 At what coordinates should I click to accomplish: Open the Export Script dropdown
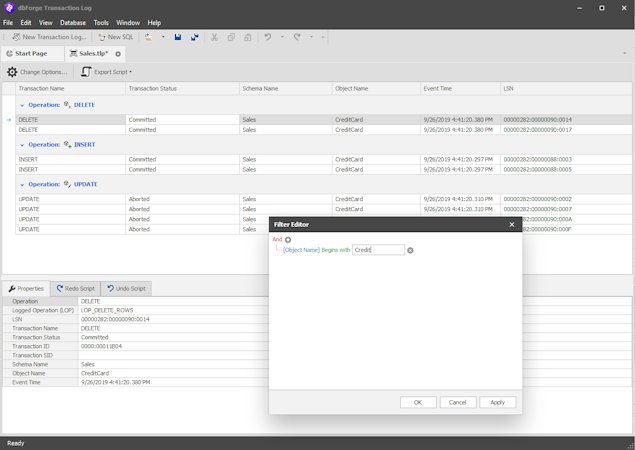[107, 72]
